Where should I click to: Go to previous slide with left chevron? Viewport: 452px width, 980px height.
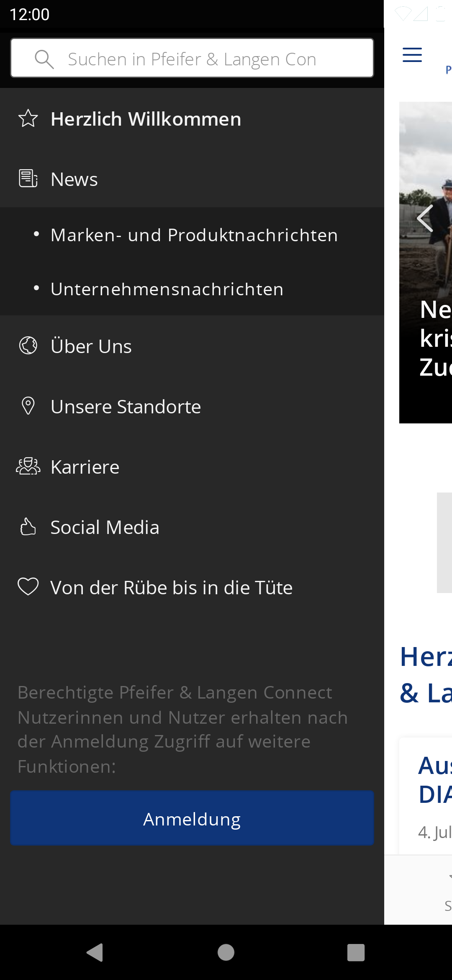click(x=424, y=219)
